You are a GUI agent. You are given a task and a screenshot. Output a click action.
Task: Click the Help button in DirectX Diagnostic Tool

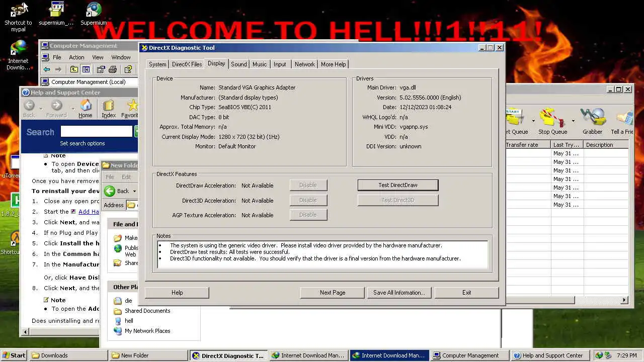tap(177, 293)
